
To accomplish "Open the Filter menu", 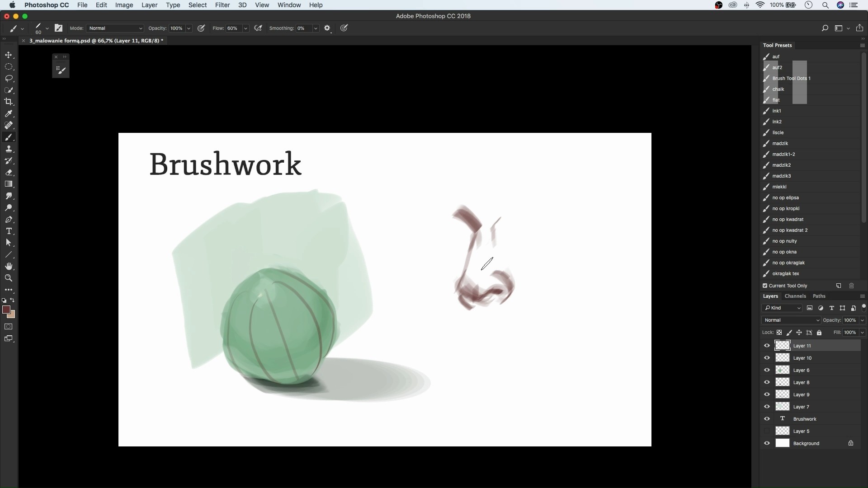I will pos(222,5).
